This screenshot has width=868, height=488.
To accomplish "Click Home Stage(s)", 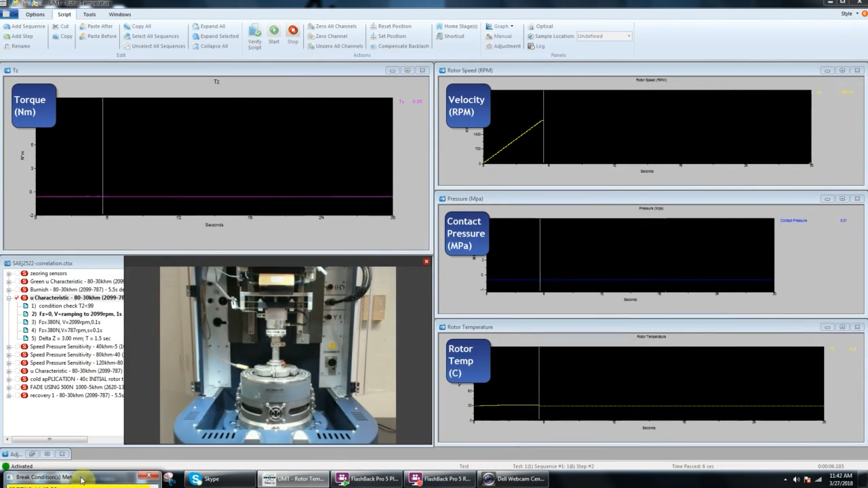I will tap(456, 26).
